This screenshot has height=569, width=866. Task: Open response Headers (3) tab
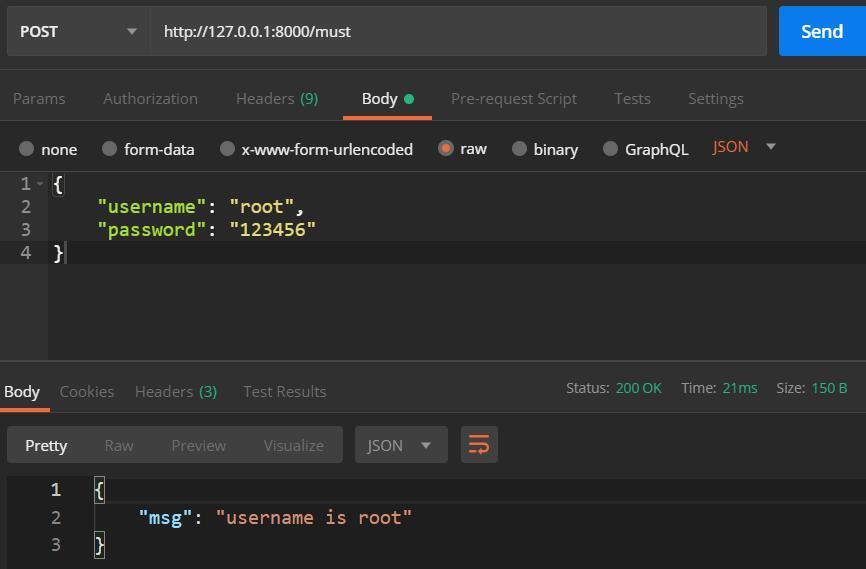176,392
